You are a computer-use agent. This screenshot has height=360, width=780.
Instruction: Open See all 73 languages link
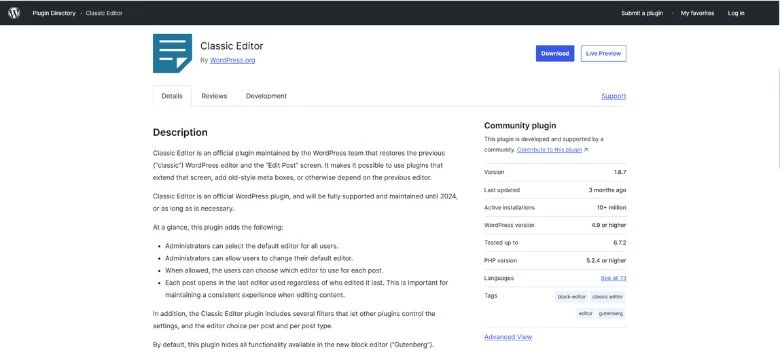pos(613,278)
